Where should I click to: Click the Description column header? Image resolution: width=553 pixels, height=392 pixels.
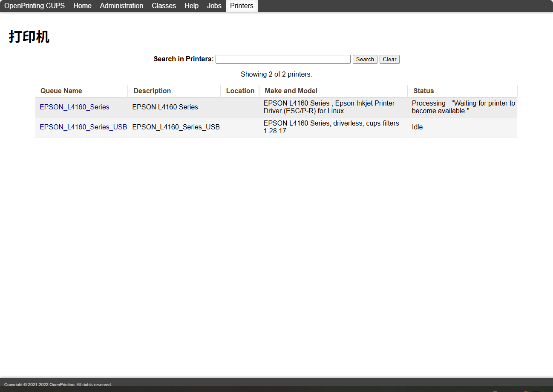tap(152, 91)
